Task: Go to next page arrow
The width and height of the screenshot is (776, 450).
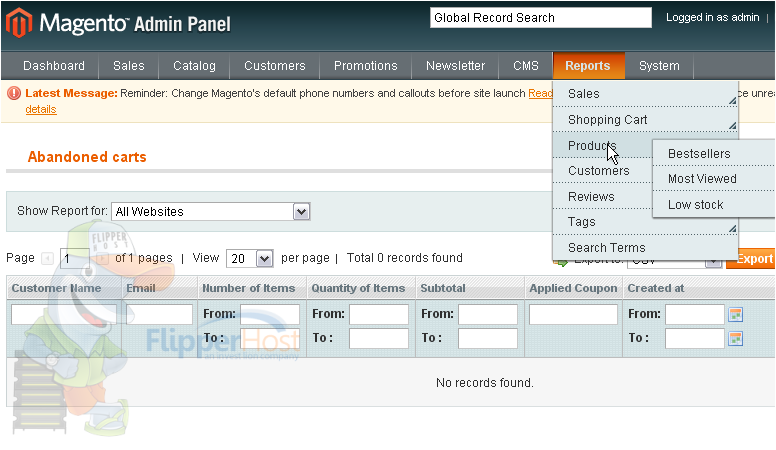Action: click(x=102, y=258)
